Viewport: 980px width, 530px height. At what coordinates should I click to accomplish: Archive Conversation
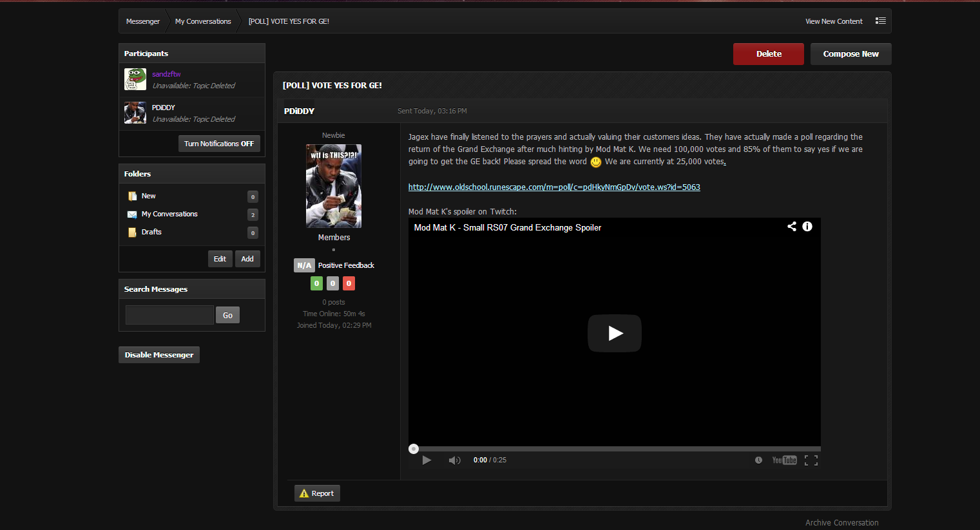click(x=842, y=523)
